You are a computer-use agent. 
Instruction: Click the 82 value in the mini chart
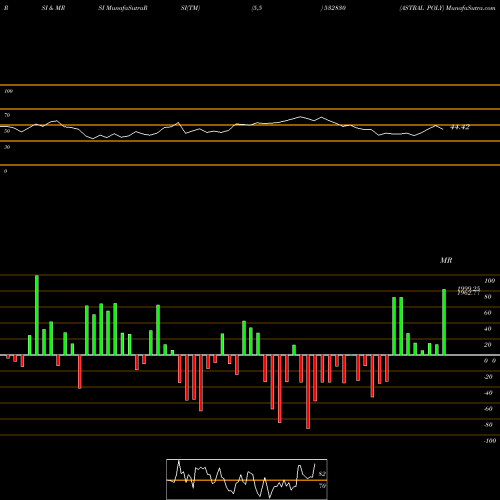(322, 474)
